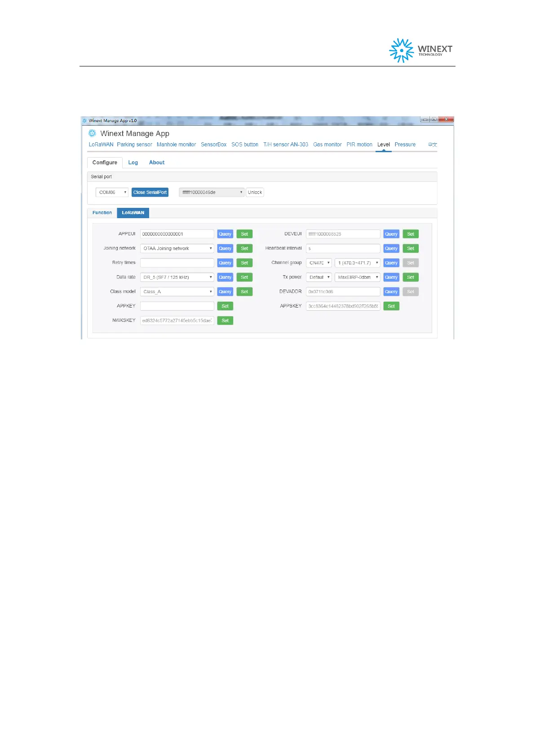Select the Pressure tab
Screen dimensions: 535x756
click(x=405, y=145)
